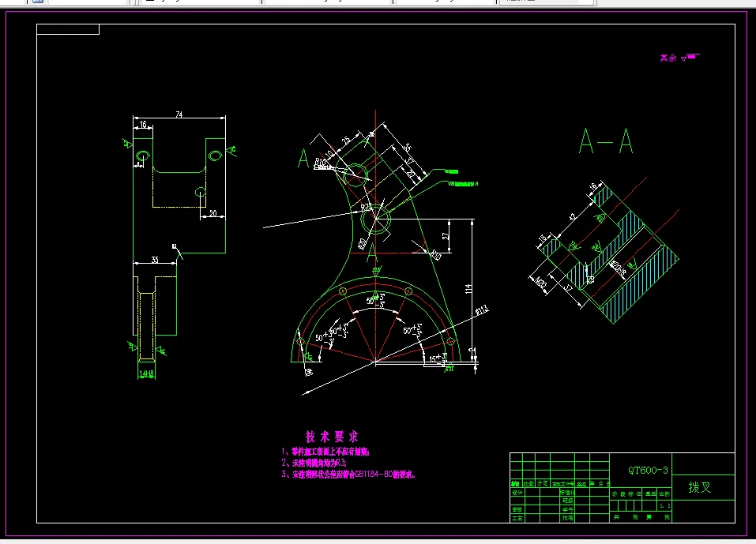Select the 比例 header cell
The width and height of the screenshot is (756, 544).
(664, 494)
